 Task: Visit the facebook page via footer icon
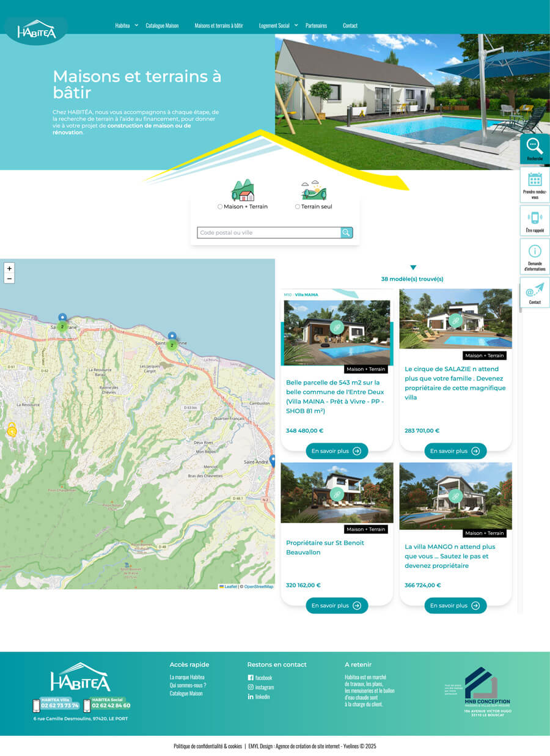click(x=250, y=678)
